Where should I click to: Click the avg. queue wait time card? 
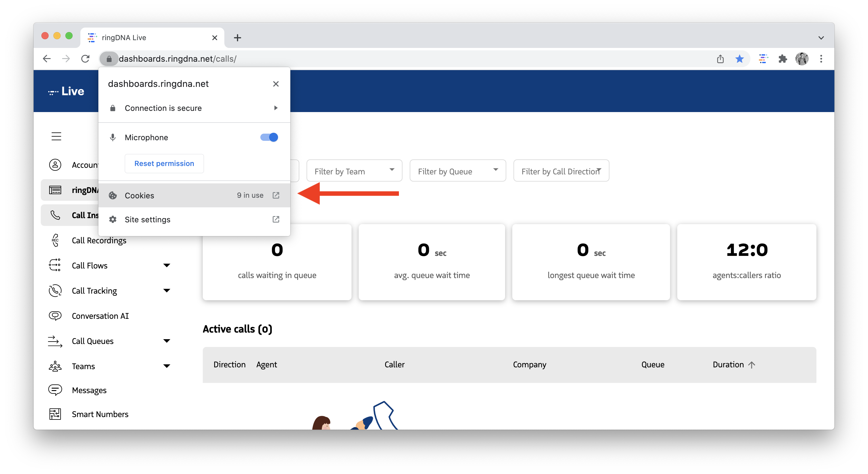coord(432,262)
